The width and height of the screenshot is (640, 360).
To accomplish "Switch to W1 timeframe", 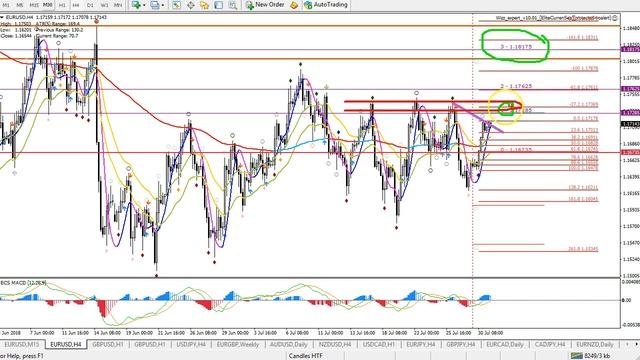I will pos(104,5).
